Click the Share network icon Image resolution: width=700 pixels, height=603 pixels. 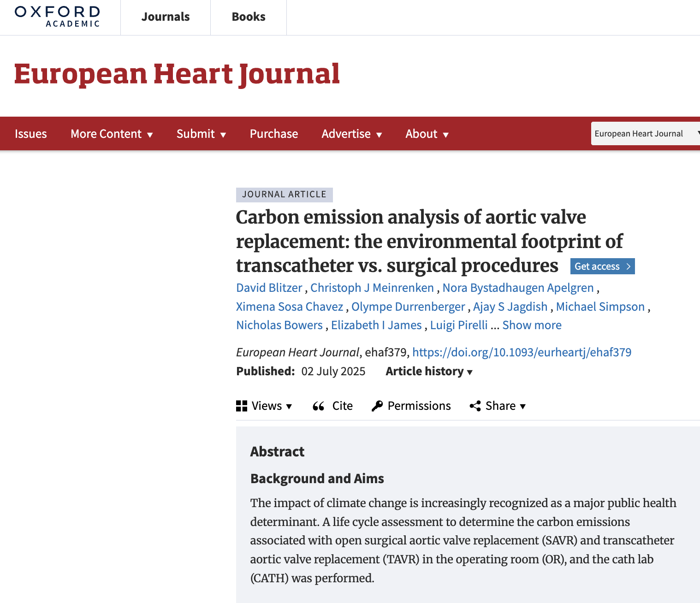click(475, 406)
